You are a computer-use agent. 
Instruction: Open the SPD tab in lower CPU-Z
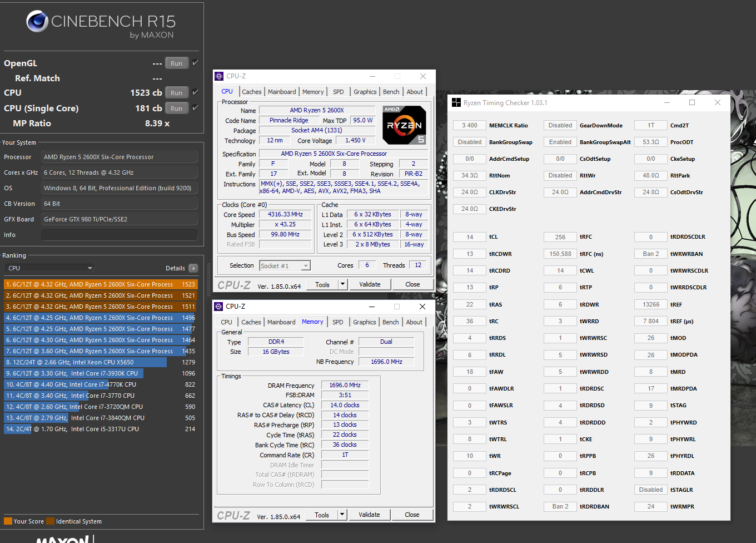coord(338,322)
